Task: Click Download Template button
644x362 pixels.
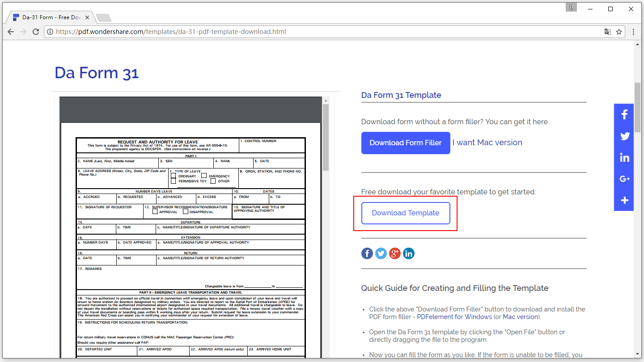Action: click(x=406, y=213)
